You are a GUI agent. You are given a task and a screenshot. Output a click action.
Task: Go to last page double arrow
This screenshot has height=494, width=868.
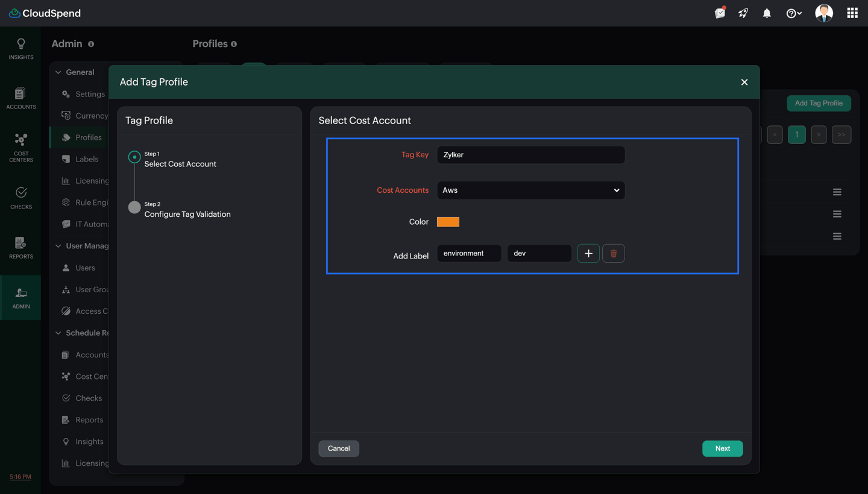coord(841,134)
